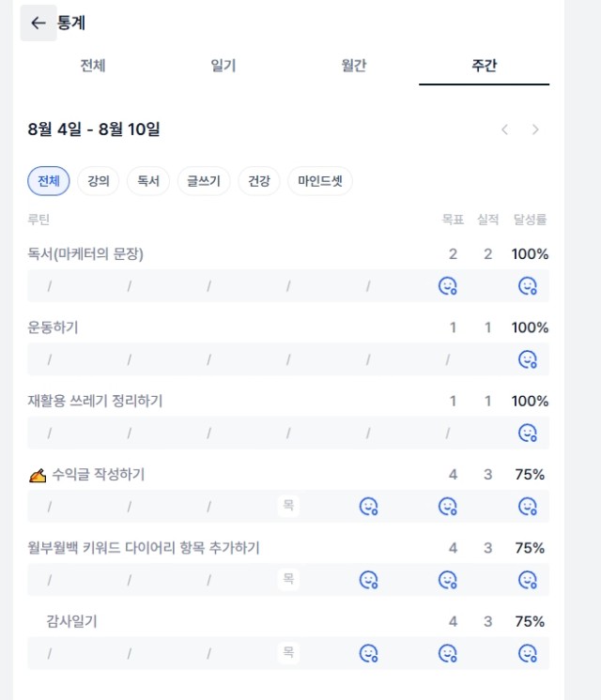The image size is (601, 700).
Task: Go to the next week with right chevron
Action: tap(535, 129)
